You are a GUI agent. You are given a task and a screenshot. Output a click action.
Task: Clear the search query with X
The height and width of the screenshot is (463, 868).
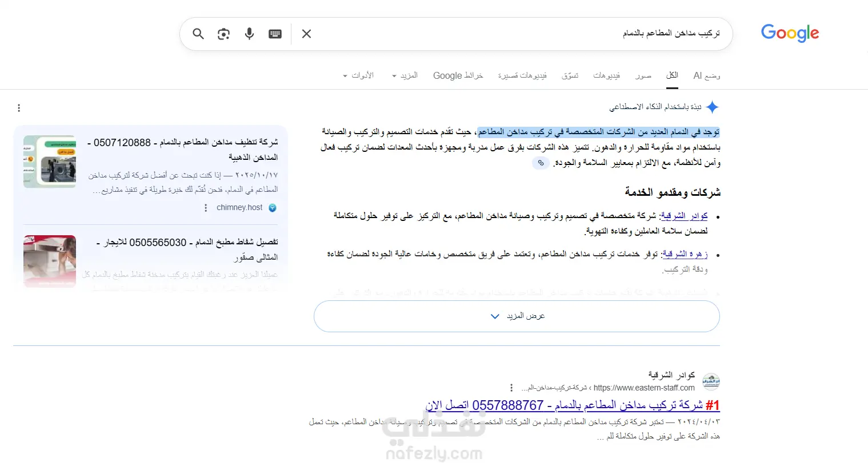coord(306,34)
